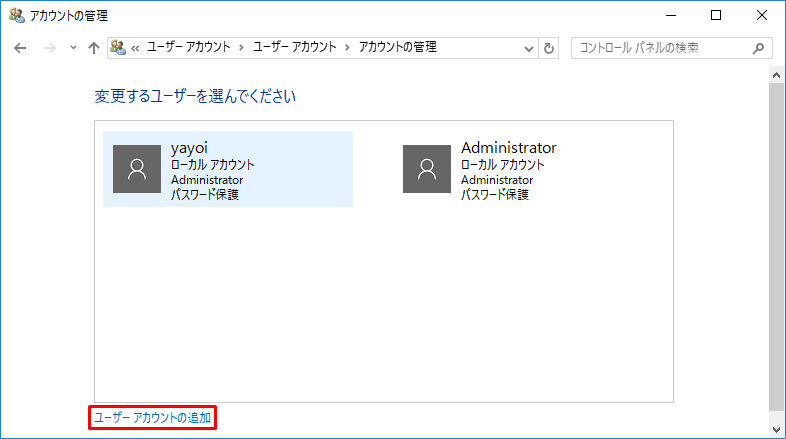
Task: Open the recent locations dropdown chevron
Action: [73, 48]
